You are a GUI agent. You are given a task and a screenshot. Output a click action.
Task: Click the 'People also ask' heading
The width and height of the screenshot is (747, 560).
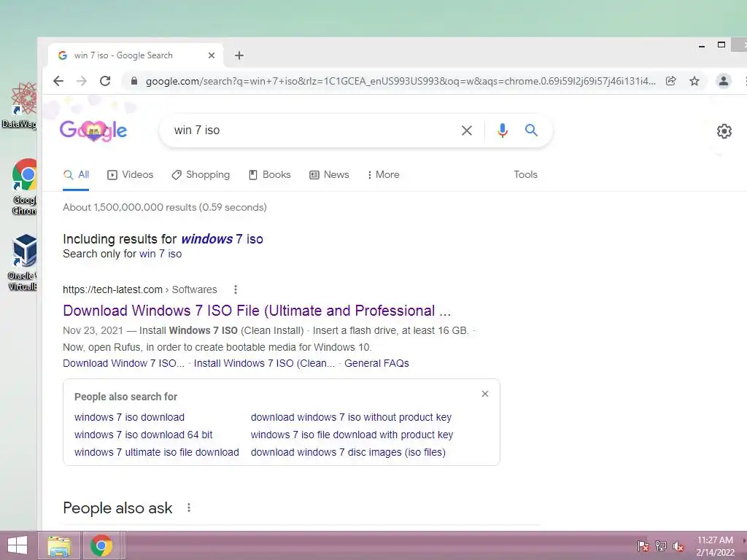[x=117, y=508]
